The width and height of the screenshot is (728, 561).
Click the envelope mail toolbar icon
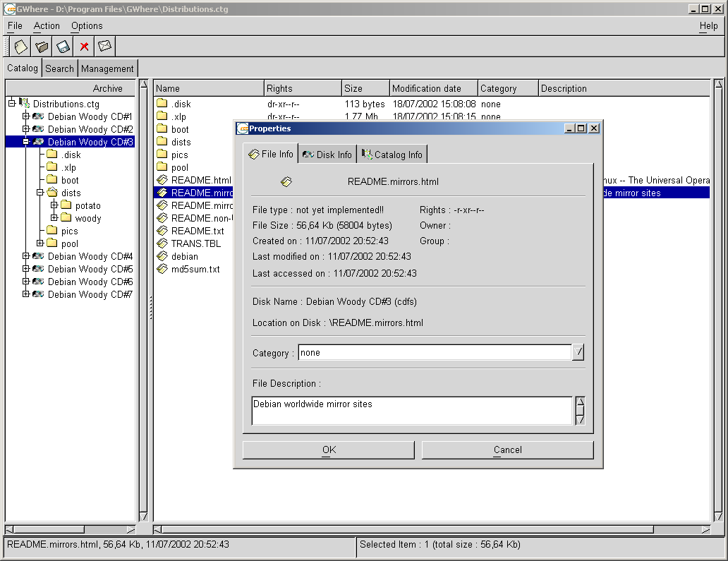coord(105,47)
